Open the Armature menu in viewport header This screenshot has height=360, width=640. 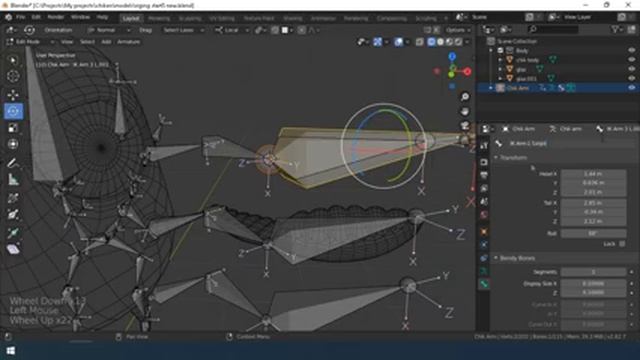(x=129, y=42)
